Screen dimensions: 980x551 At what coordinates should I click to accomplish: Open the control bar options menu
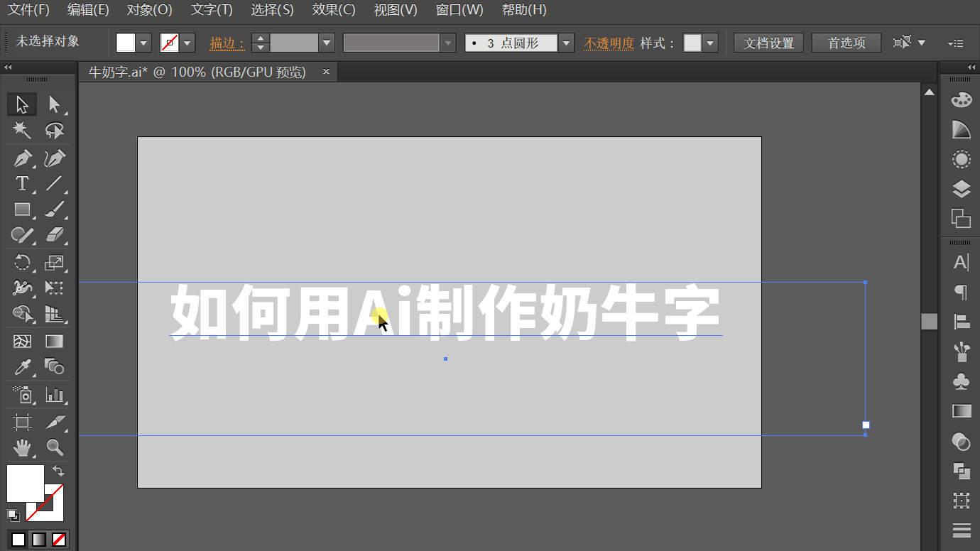[x=956, y=43]
